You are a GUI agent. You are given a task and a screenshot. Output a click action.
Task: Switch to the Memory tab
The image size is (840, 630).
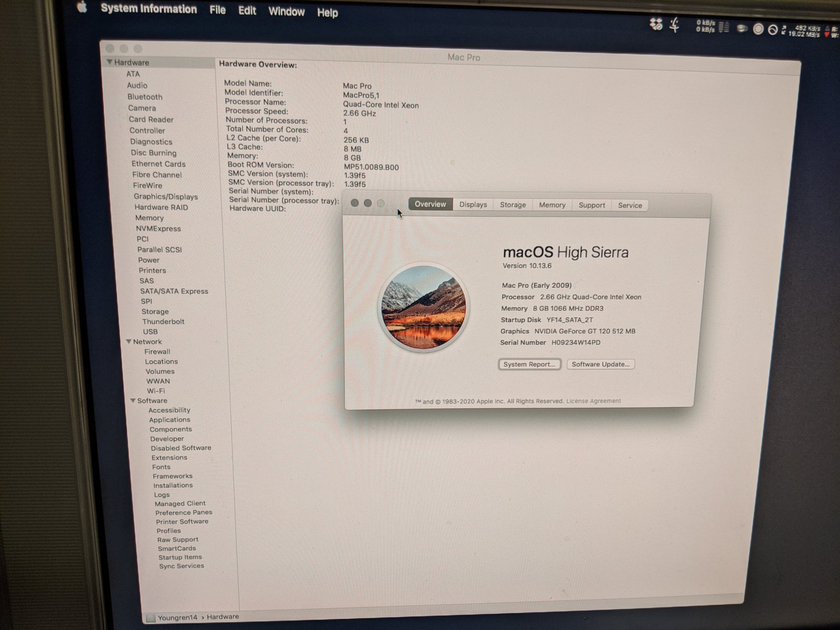pos(552,205)
